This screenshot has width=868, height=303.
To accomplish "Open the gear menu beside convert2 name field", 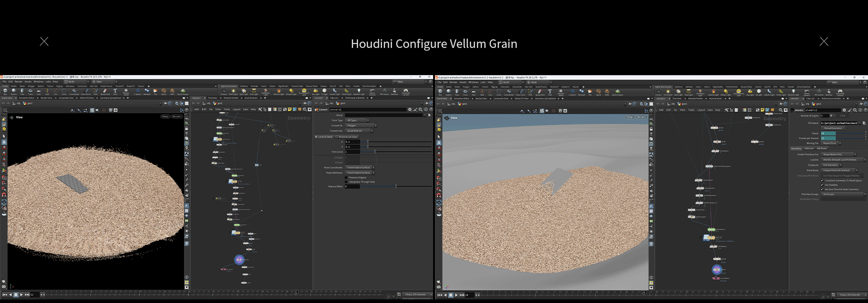I will point(410,109).
